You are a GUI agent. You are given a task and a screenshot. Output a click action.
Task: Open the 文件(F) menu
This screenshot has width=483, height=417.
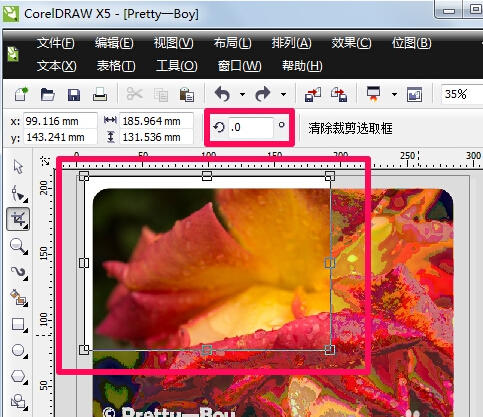pos(56,43)
